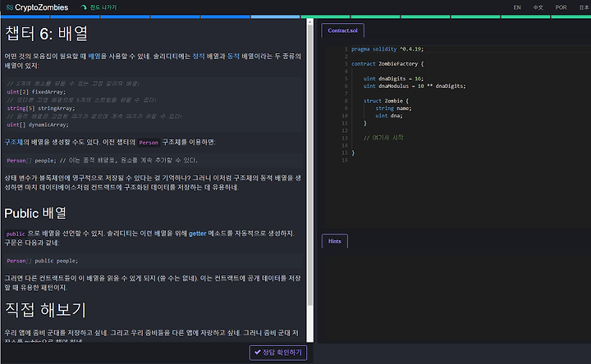The height and width of the screenshot is (364, 591).
Task: Click the first blue progress segment
Action: pyautogui.click(x=25, y=16)
